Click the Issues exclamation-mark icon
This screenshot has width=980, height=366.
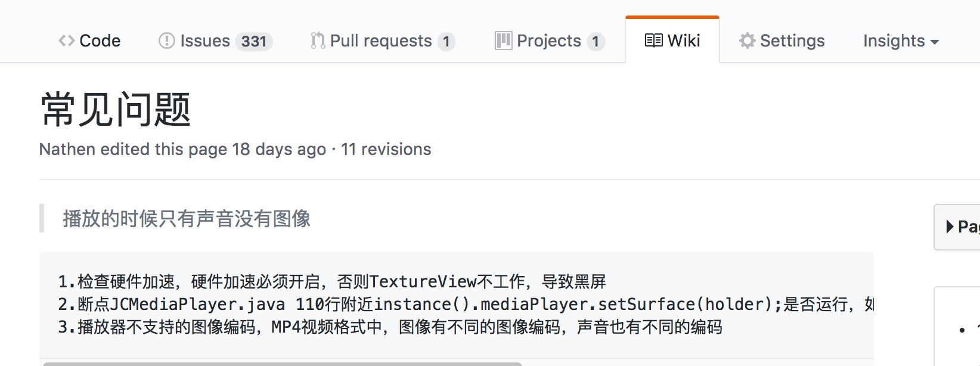[166, 40]
